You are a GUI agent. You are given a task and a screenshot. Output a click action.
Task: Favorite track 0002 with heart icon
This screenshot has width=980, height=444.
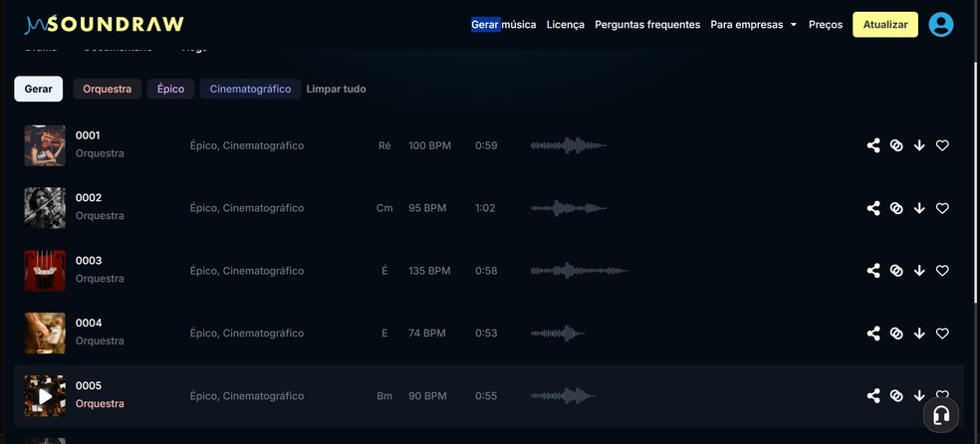pos(942,208)
